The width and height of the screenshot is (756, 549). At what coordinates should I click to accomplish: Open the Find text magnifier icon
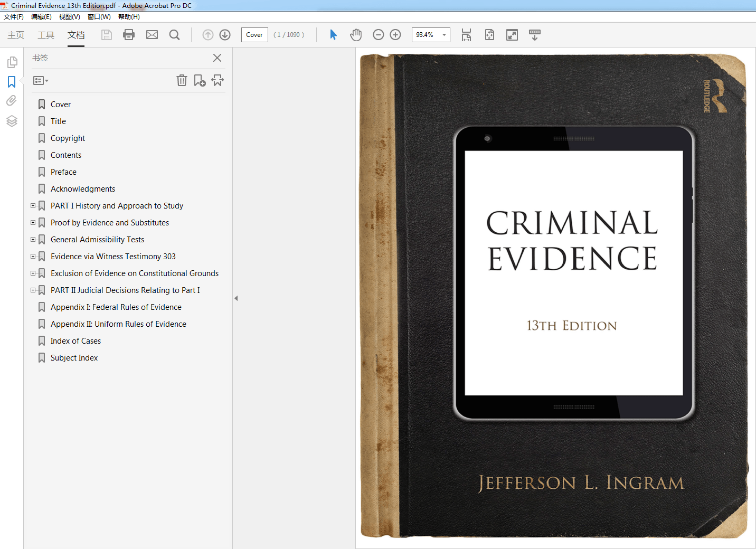pos(174,35)
